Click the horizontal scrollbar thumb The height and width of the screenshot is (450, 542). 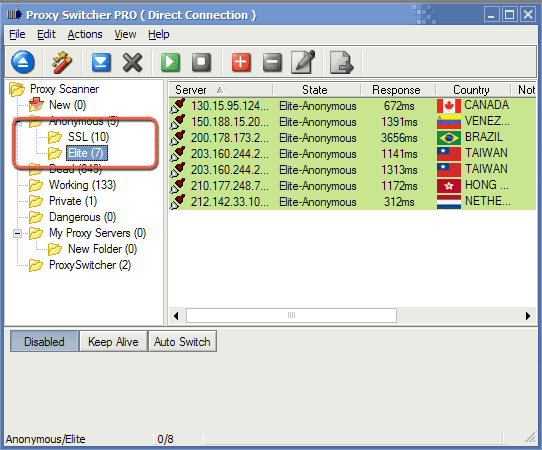(291, 315)
